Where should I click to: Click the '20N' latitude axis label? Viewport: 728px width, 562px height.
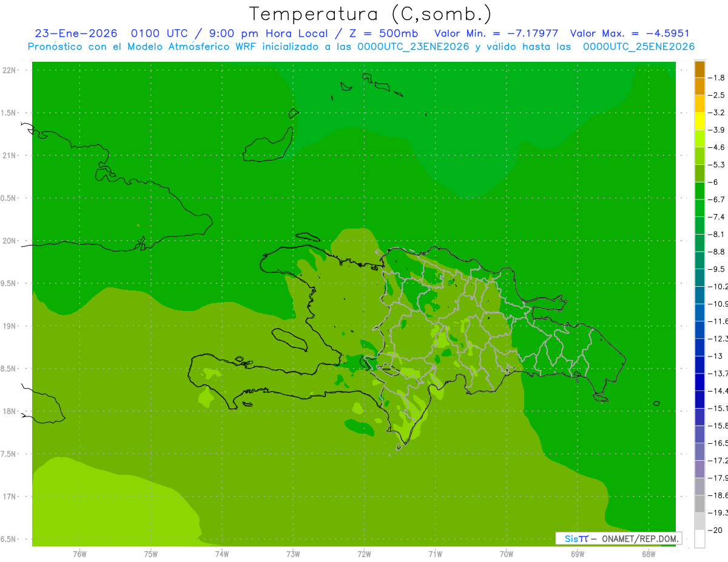(x=9, y=241)
